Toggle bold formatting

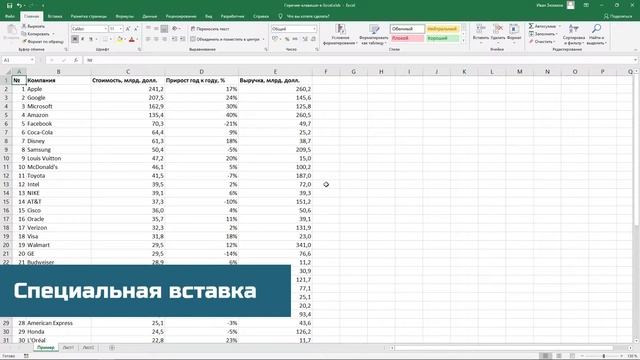[75, 39]
